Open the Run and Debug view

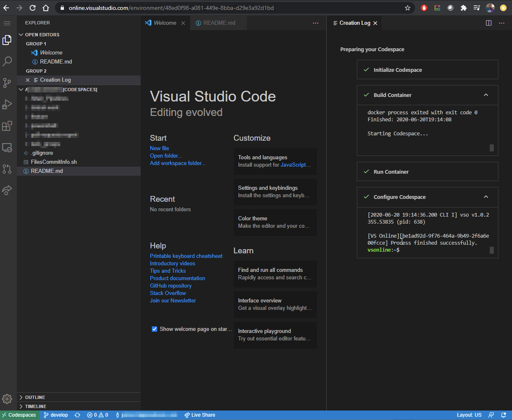7,104
